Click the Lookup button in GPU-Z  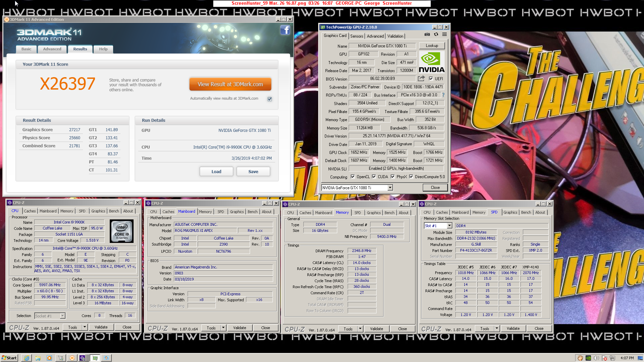(x=432, y=46)
